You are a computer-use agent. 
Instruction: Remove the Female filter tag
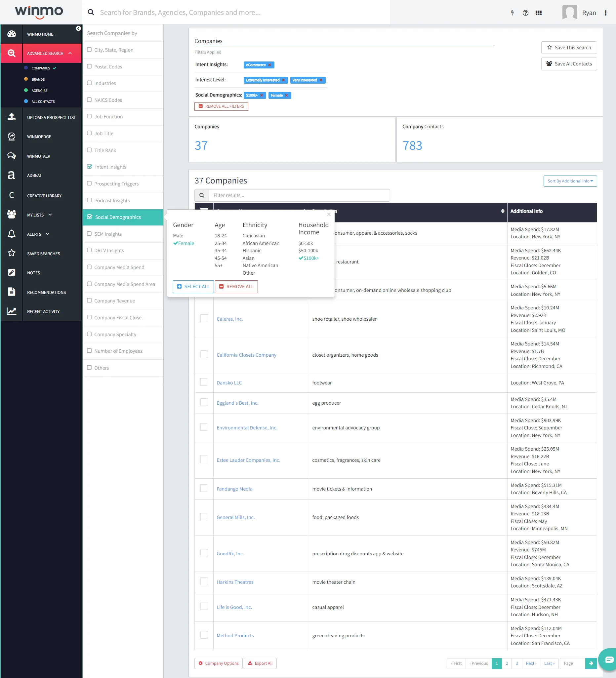[x=287, y=95]
